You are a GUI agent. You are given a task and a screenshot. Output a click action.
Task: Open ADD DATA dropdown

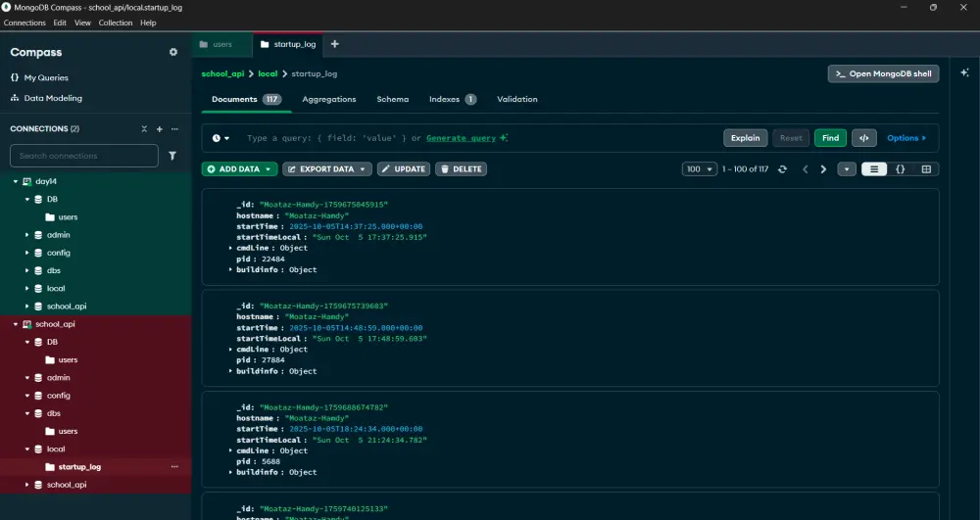[239, 169]
